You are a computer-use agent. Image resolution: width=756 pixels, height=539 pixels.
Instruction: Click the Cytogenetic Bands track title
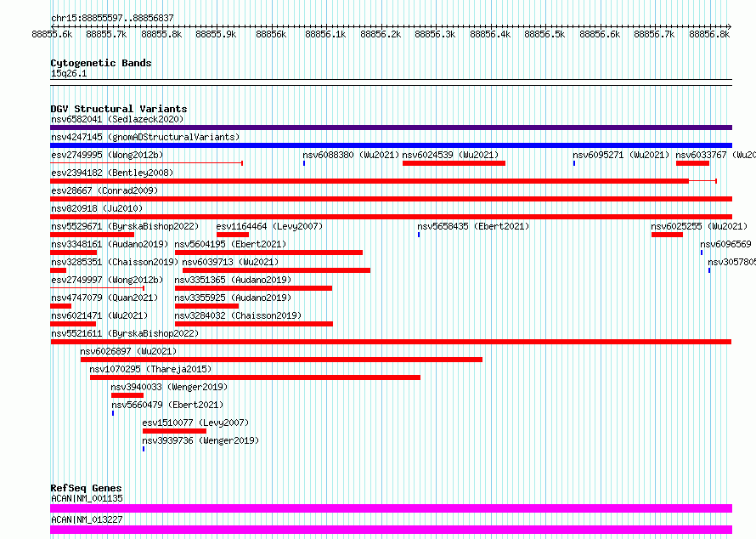(x=101, y=63)
